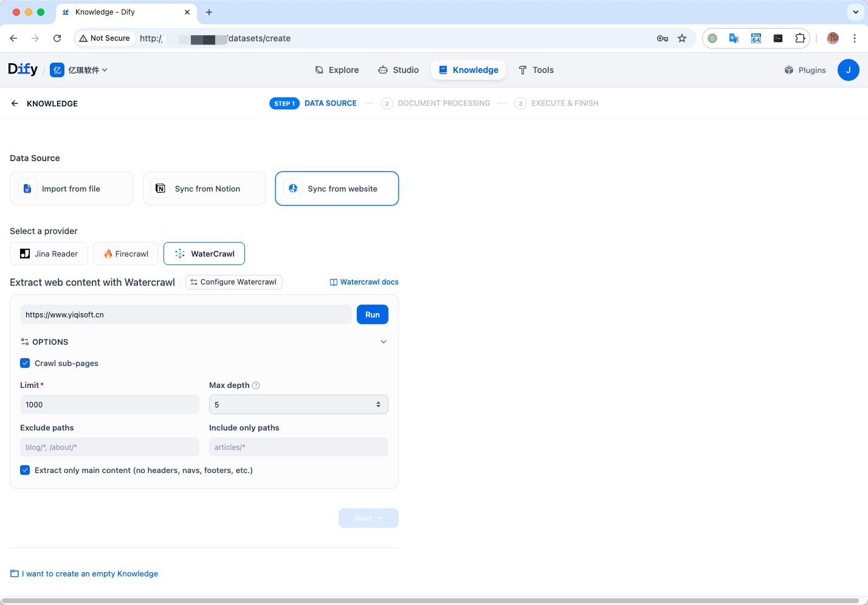The width and height of the screenshot is (868, 605).
Task: Open the Plugins page
Action: [805, 70]
